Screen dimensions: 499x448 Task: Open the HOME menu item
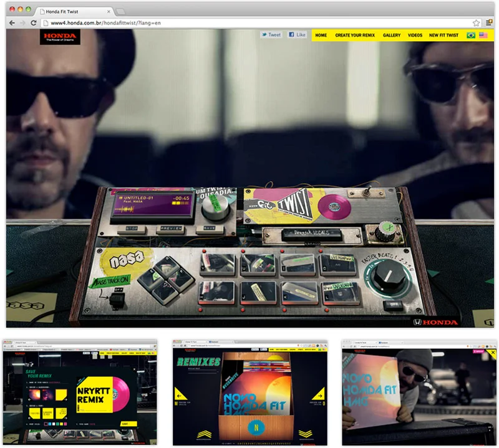(321, 36)
